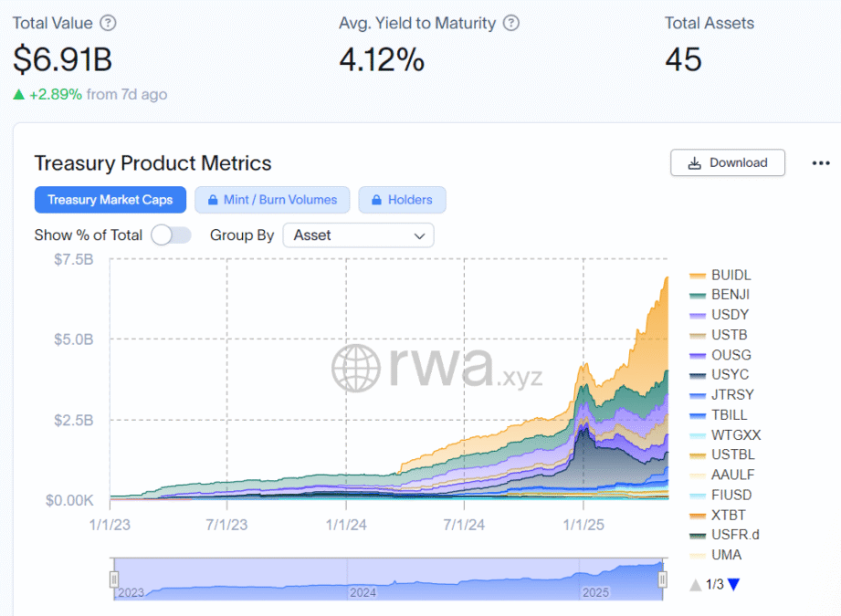Click the lock icon on Mint / Burn Volumes
Image resolution: width=841 pixels, height=616 pixels.
(213, 200)
